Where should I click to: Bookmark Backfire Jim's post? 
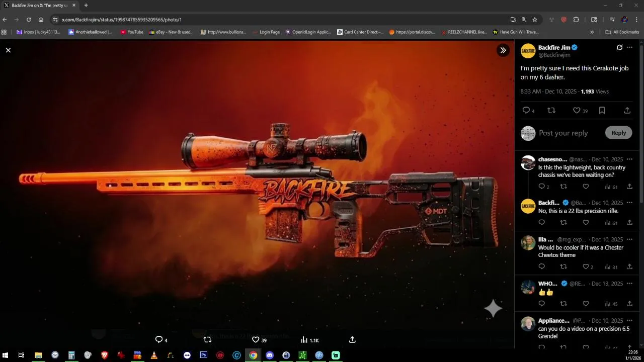click(602, 110)
